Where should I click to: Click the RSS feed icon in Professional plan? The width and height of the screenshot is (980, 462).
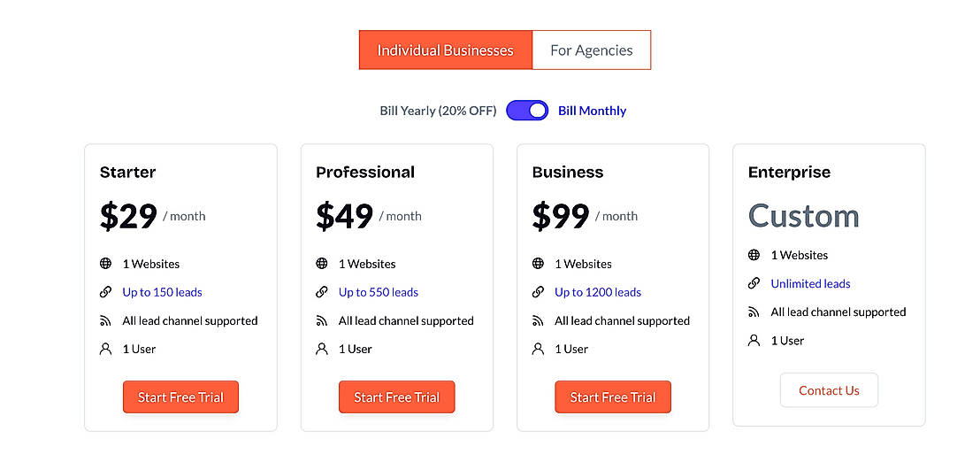(x=322, y=320)
